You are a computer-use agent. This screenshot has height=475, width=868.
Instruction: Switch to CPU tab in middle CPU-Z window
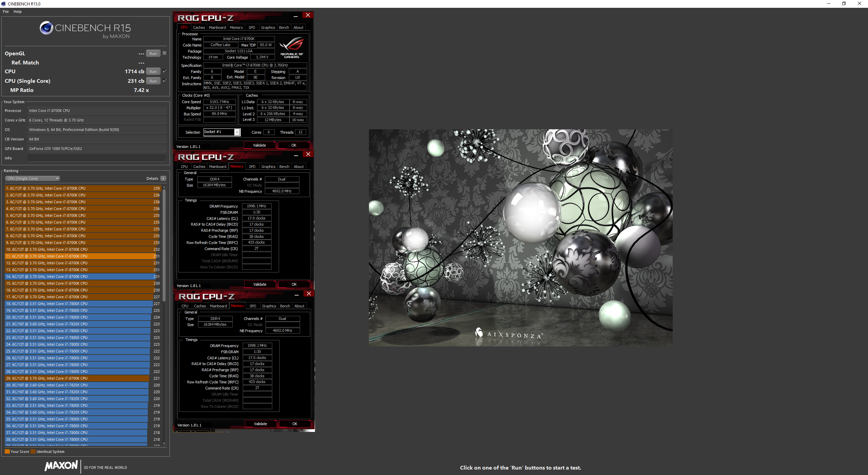(x=184, y=167)
